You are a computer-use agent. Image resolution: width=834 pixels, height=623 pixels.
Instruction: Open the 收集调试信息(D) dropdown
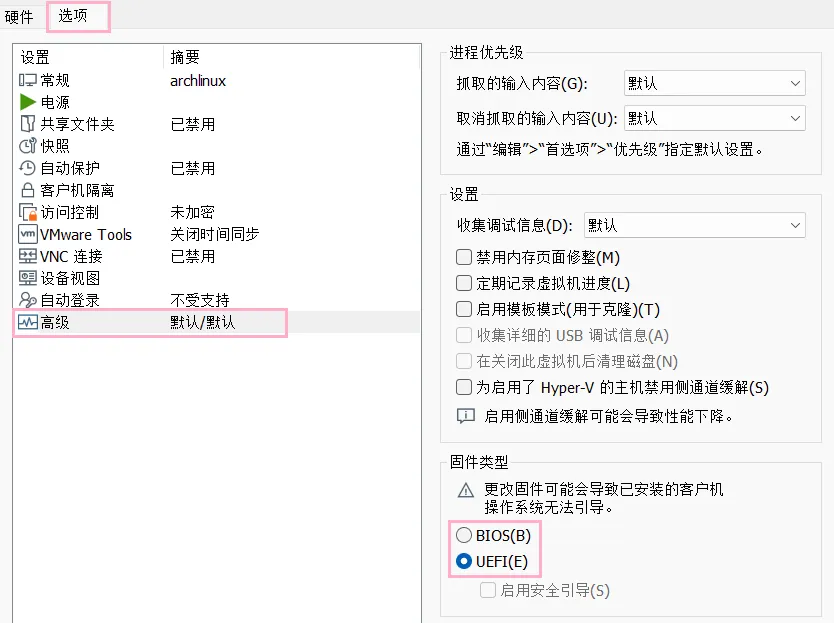695,225
